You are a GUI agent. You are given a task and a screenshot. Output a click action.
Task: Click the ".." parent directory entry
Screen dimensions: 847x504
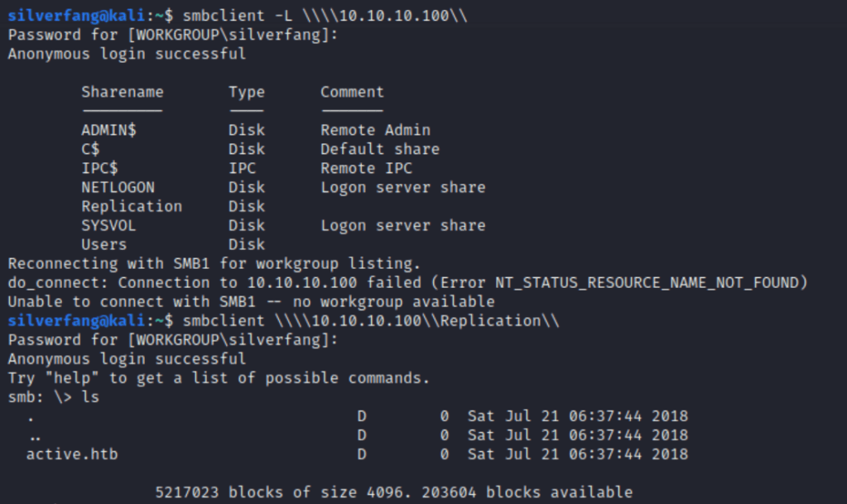(x=34, y=434)
